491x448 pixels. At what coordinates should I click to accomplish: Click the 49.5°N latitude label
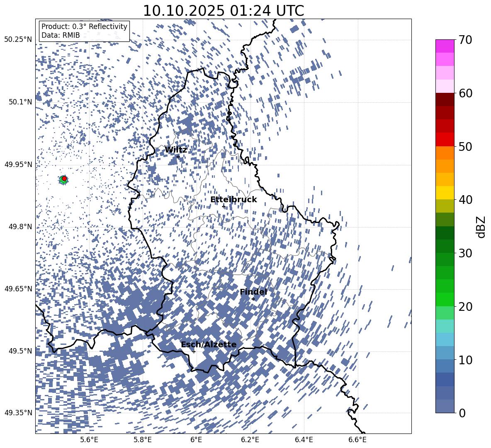[20, 351]
